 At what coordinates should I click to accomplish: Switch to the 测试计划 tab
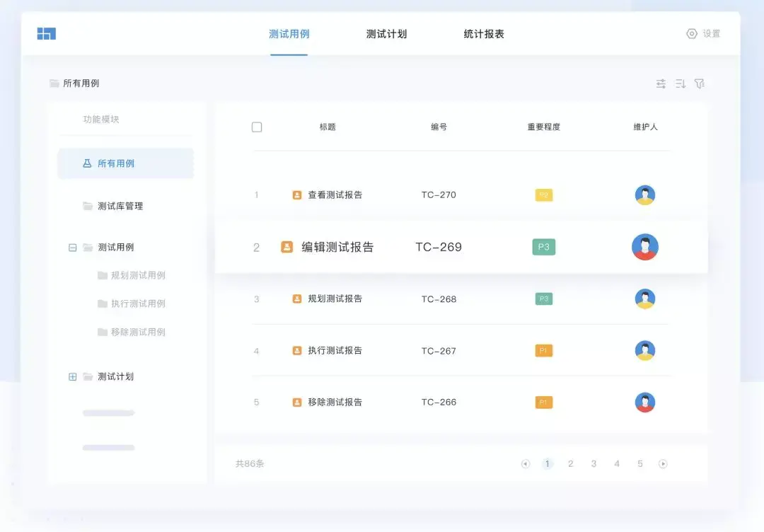point(386,34)
